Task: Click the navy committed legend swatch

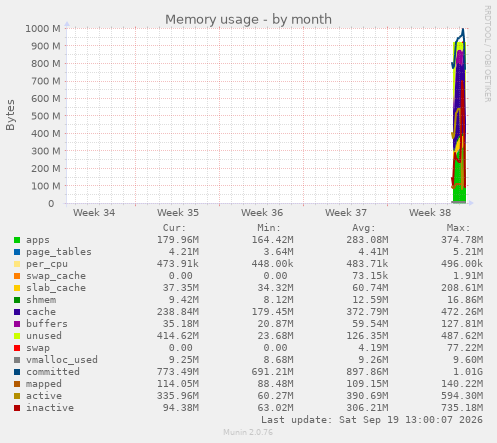Action: click(17, 372)
